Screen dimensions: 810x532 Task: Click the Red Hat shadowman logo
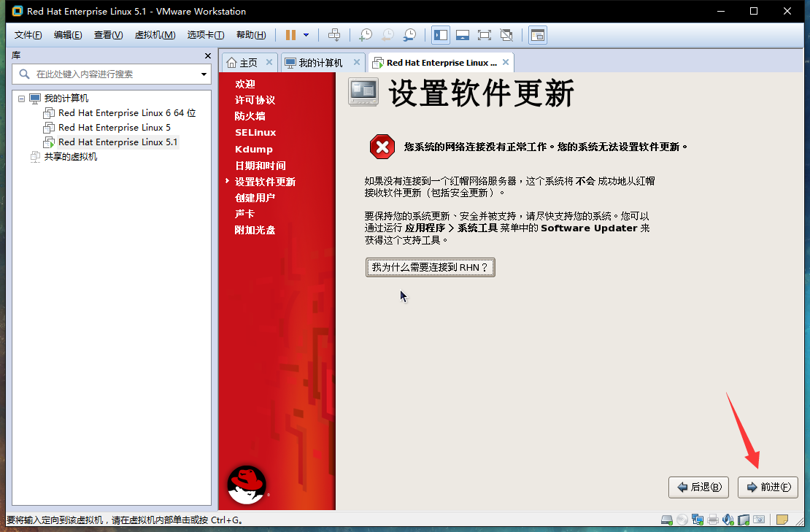(x=247, y=485)
